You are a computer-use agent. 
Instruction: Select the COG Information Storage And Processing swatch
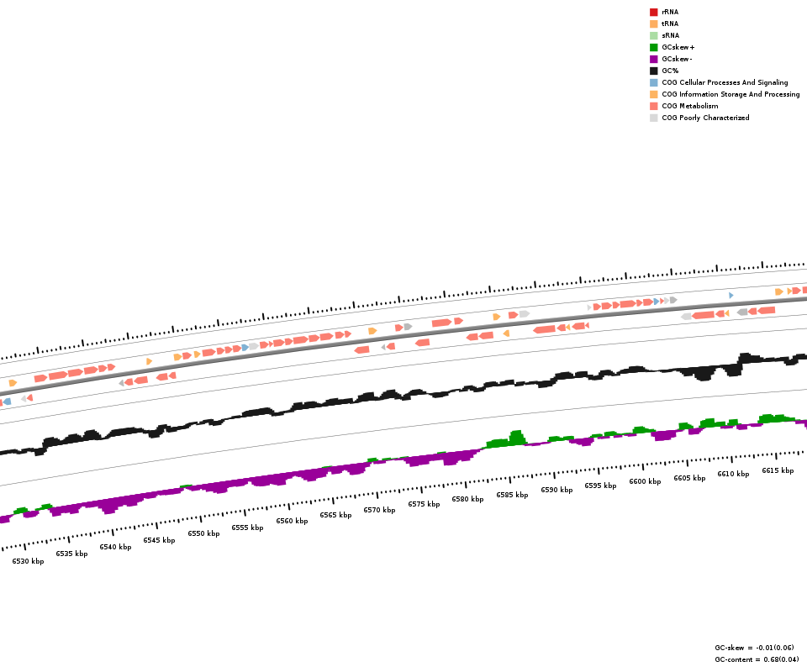coord(653,94)
